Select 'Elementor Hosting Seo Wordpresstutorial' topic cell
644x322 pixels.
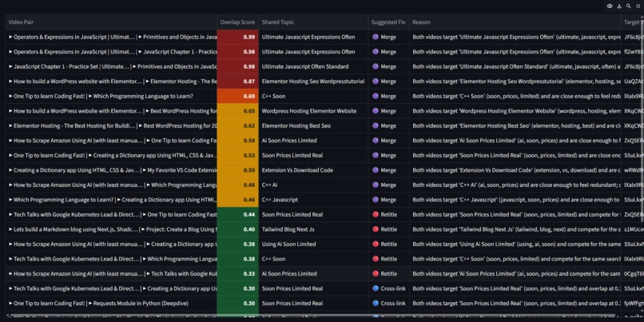pyautogui.click(x=313, y=81)
